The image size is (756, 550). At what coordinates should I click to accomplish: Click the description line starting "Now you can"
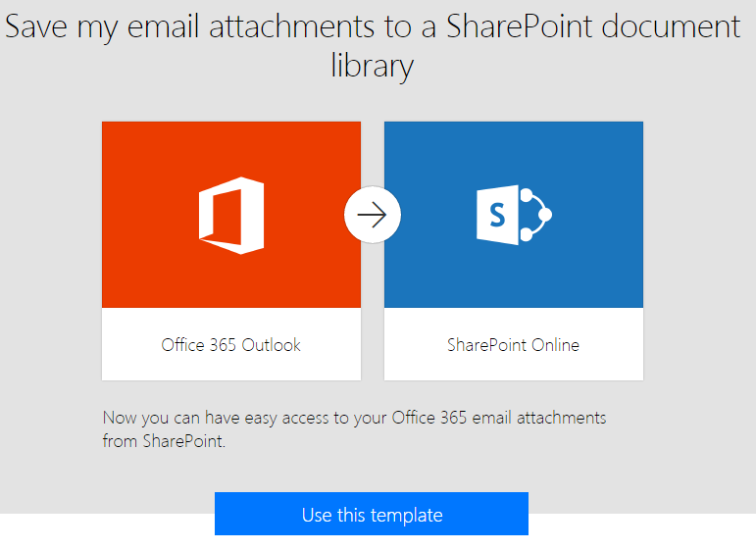[x=354, y=418]
